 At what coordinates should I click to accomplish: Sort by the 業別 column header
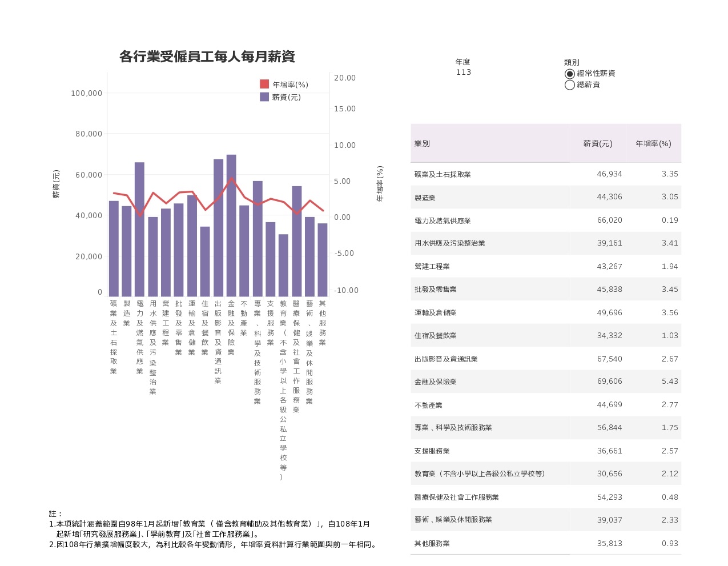pyautogui.click(x=423, y=144)
